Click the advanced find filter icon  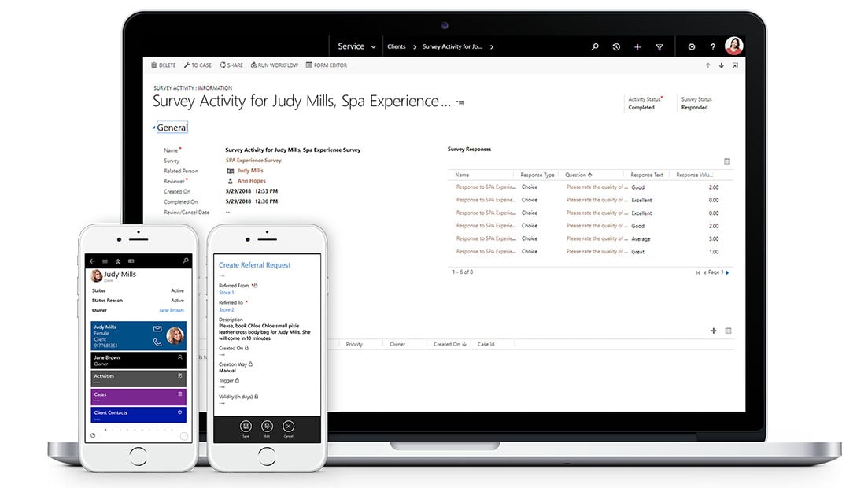click(659, 47)
